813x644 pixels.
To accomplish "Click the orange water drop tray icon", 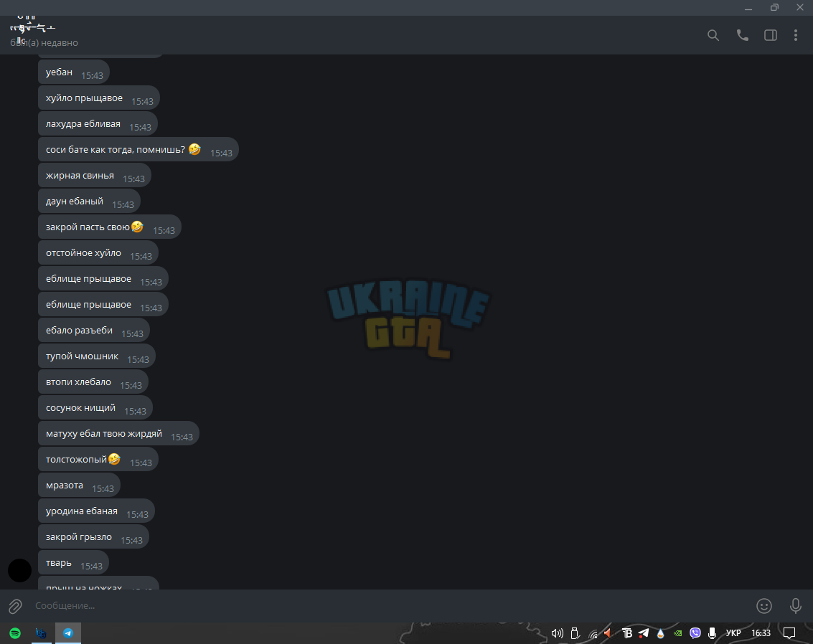I will tap(661, 633).
